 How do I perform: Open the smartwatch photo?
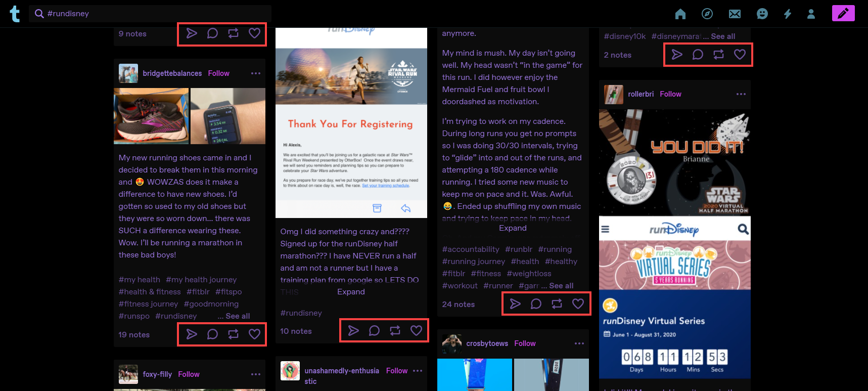pyautogui.click(x=228, y=116)
